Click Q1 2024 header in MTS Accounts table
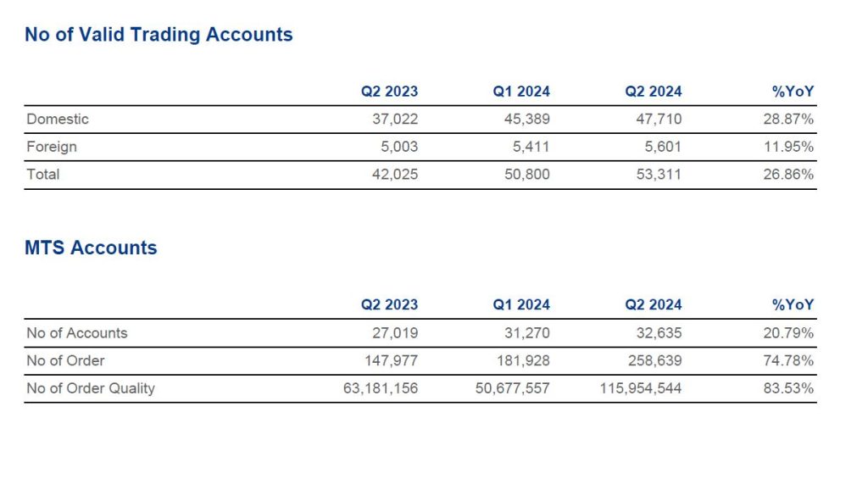This screenshot has width=868, height=496. click(x=521, y=305)
